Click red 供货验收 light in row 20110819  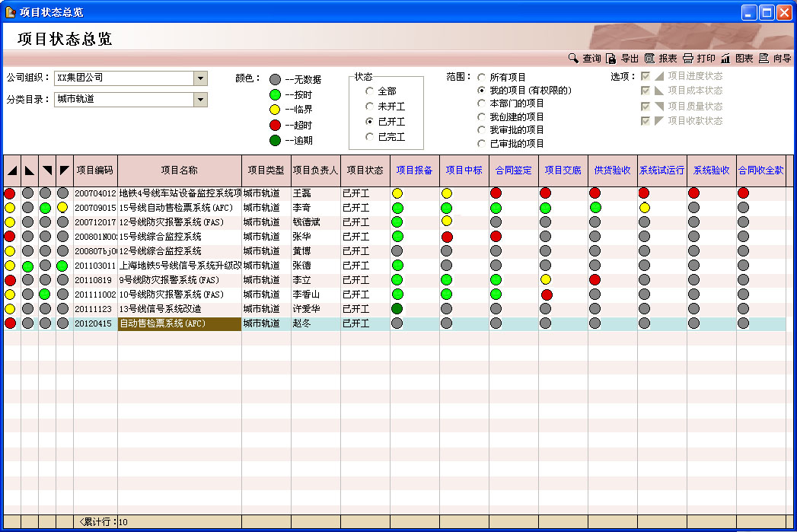[595, 279]
